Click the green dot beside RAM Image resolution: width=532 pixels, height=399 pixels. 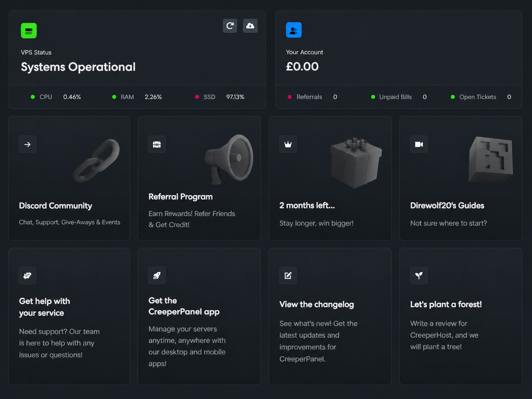[114, 97]
